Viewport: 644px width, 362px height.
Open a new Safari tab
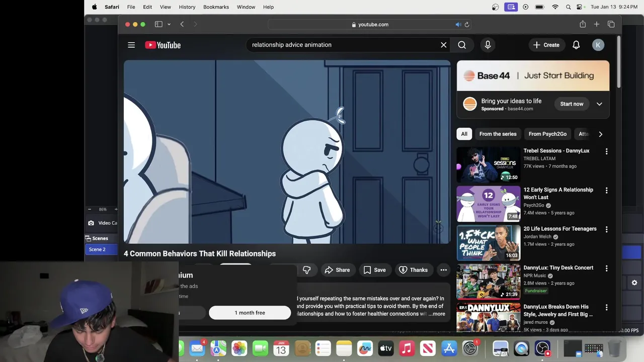(x=597, y=24)
